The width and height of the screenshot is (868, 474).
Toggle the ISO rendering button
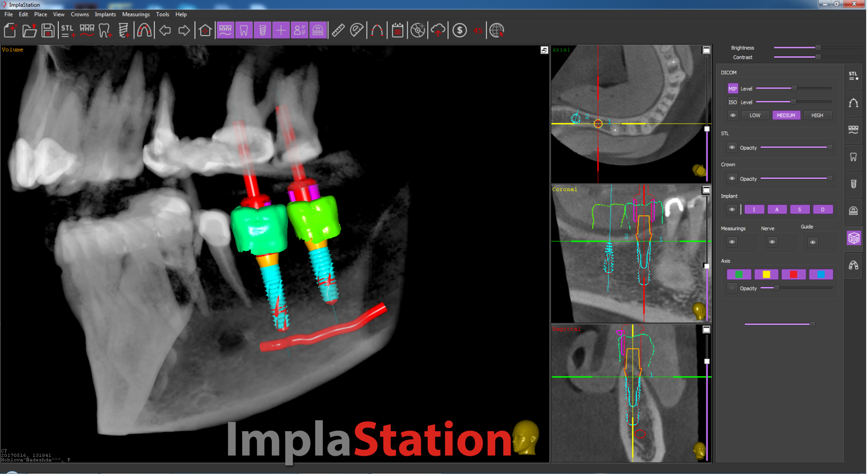pyautogui.click(x=732, y=102)
